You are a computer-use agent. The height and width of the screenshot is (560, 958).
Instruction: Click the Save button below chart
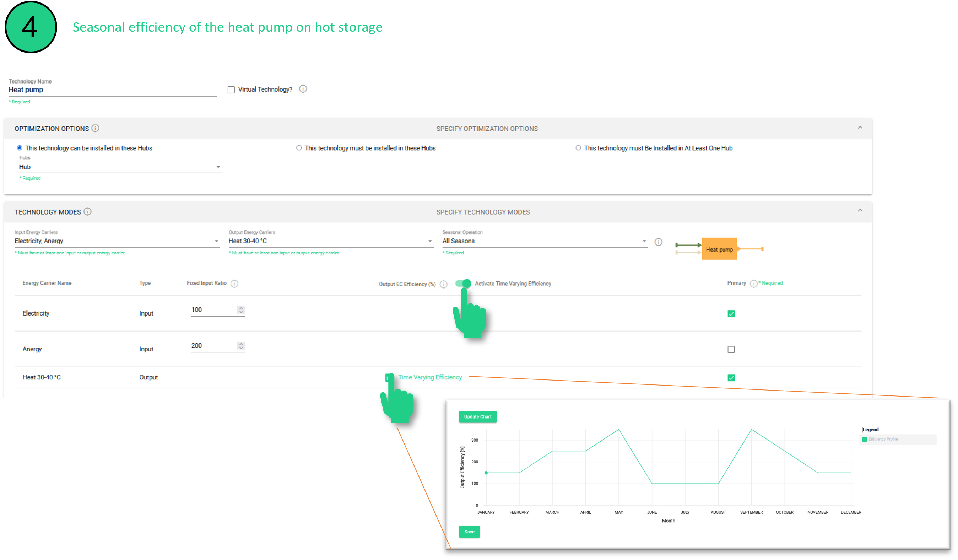(x=469, y=532)
